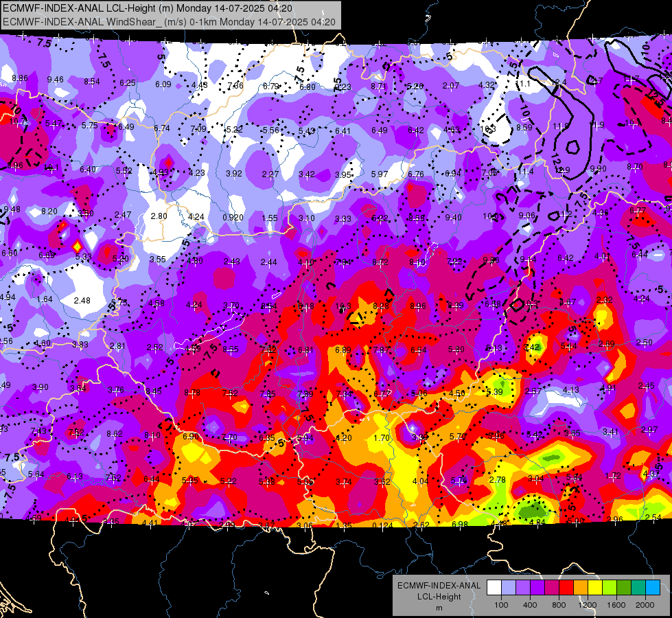The height and width of the screenshot is (618, 672).
Task: Click the 1200 legend tick label
Action: click(588, 605)
